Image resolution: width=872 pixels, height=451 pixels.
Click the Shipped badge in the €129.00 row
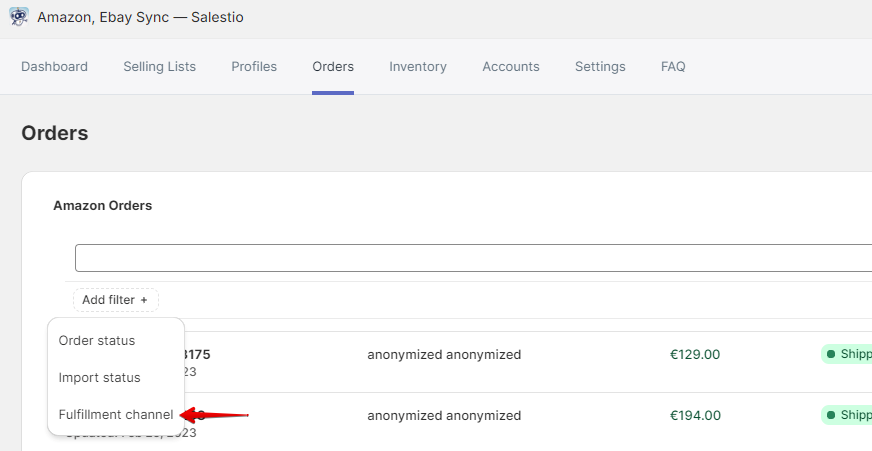[846, 354]
